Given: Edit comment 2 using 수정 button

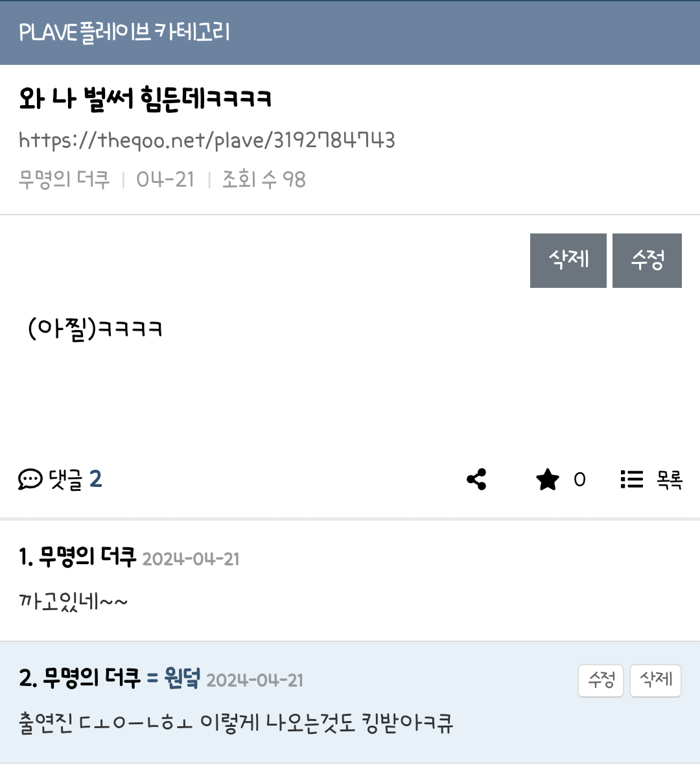Looking at the screenshot, I should 600,681.
